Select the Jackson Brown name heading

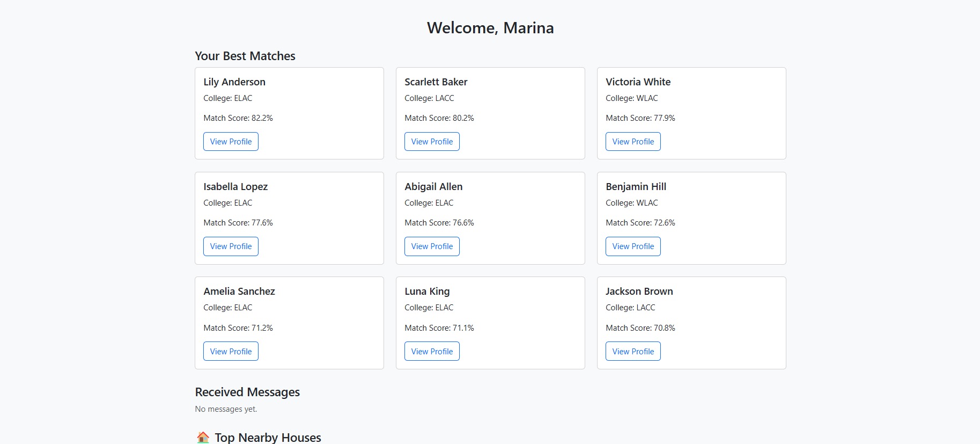click(639, 291)
